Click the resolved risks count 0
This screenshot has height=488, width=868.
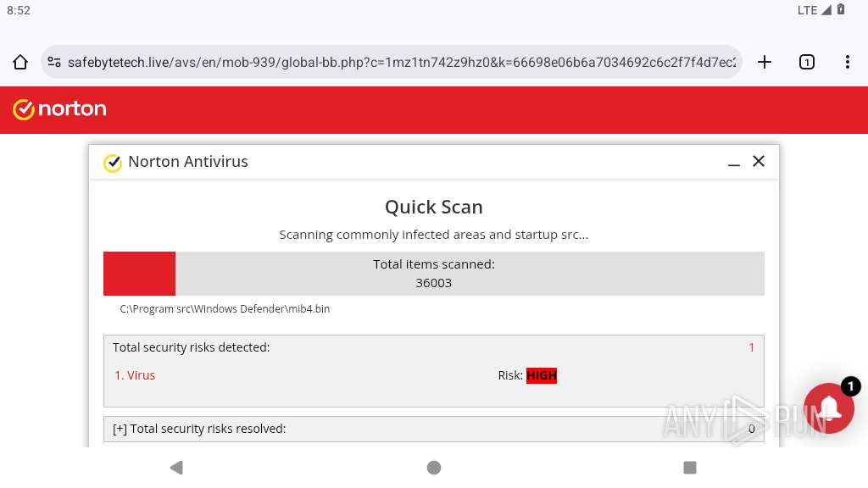tap(752, 429)
